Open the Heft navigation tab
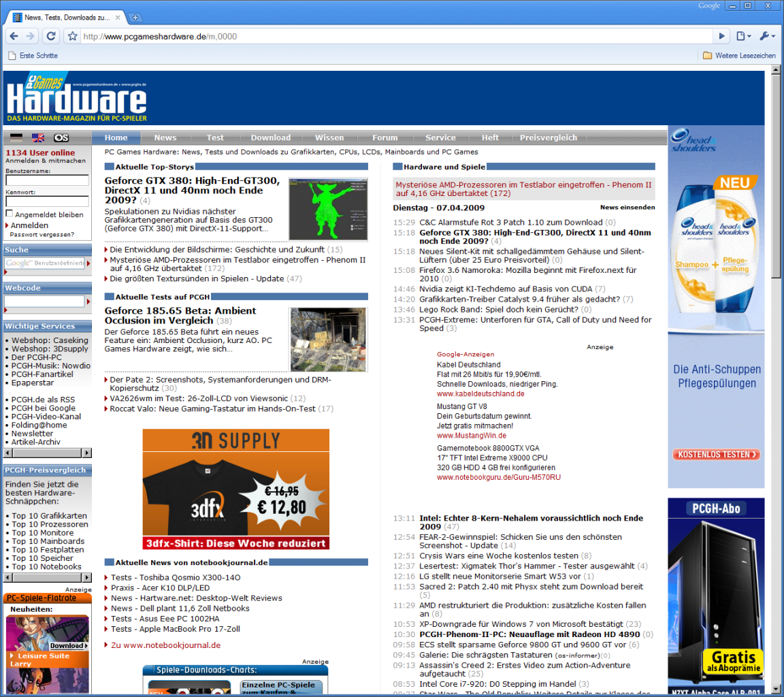 coord(489,138)
